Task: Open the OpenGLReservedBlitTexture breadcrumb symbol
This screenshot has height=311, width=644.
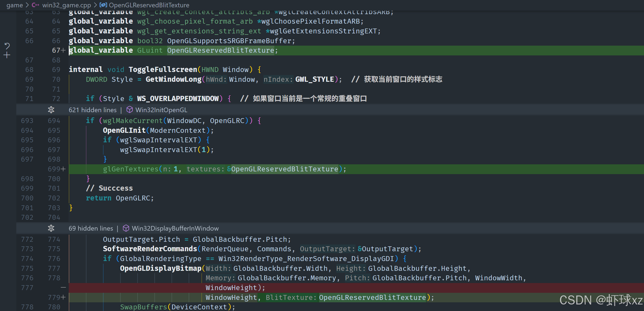Action: click(x=149, y=5)
